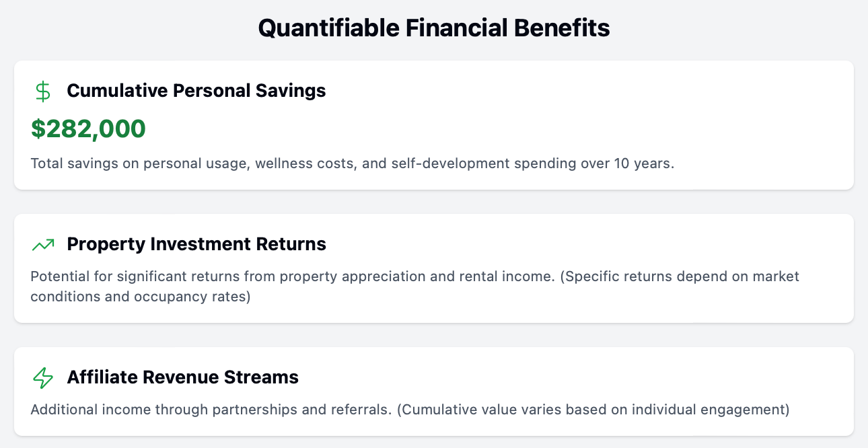This screenshot has height=448, width=868.
Task: Click the $282,000 savings amount
Action: pyautogui.click(x=88, y=128)
